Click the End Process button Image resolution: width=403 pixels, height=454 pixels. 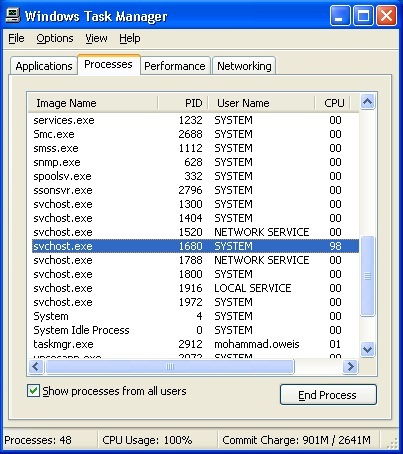[328, 395]
